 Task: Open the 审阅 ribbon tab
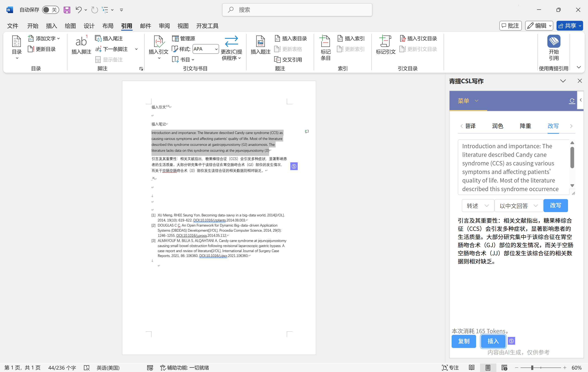tap(164, 26)
